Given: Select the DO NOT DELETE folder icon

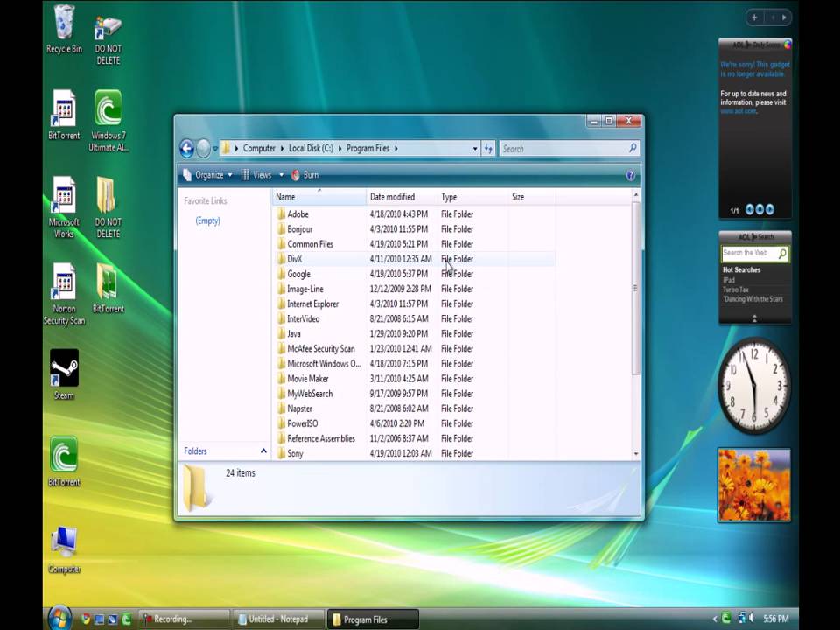Looking at the screenshot, I should [108, 206].
